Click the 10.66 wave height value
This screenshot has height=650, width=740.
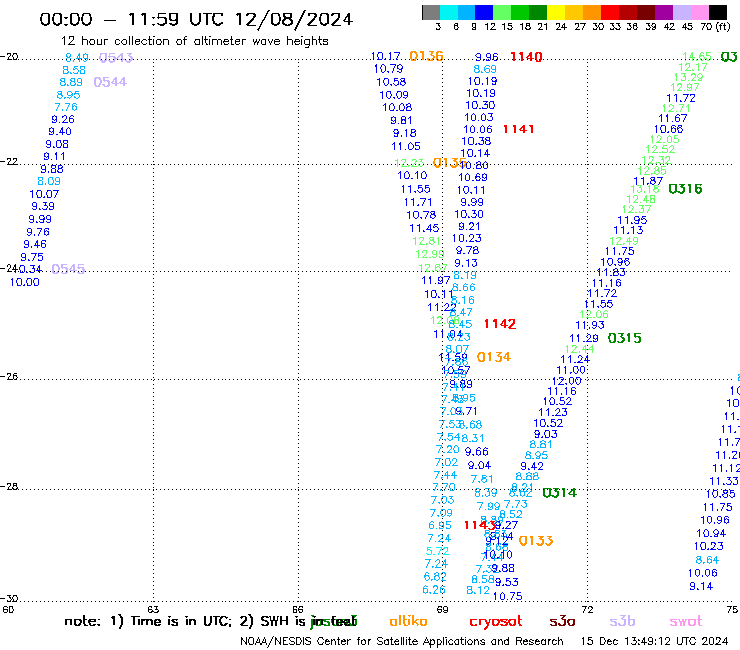click(x=668, y=129)
